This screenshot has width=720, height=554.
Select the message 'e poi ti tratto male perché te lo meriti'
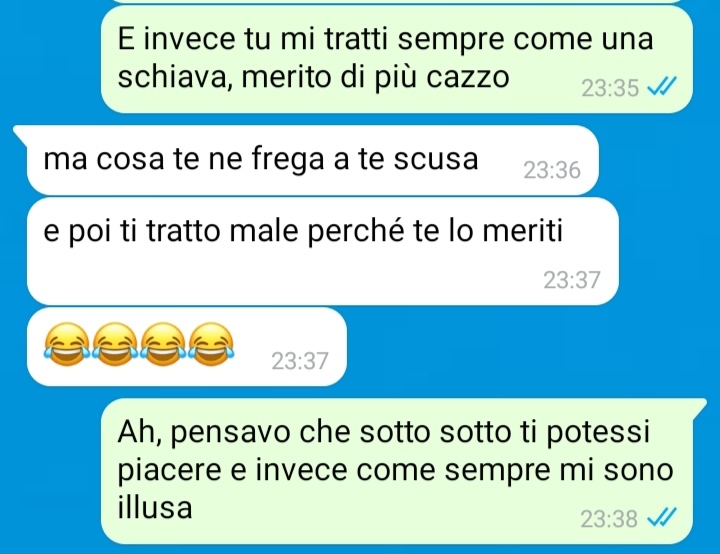(322, 251)
